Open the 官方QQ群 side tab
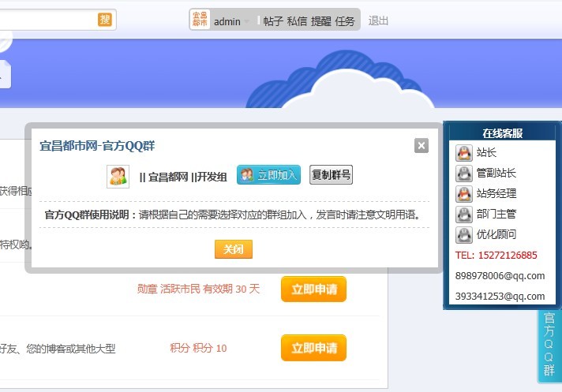562x392 pixels. (x=549, y=345)
